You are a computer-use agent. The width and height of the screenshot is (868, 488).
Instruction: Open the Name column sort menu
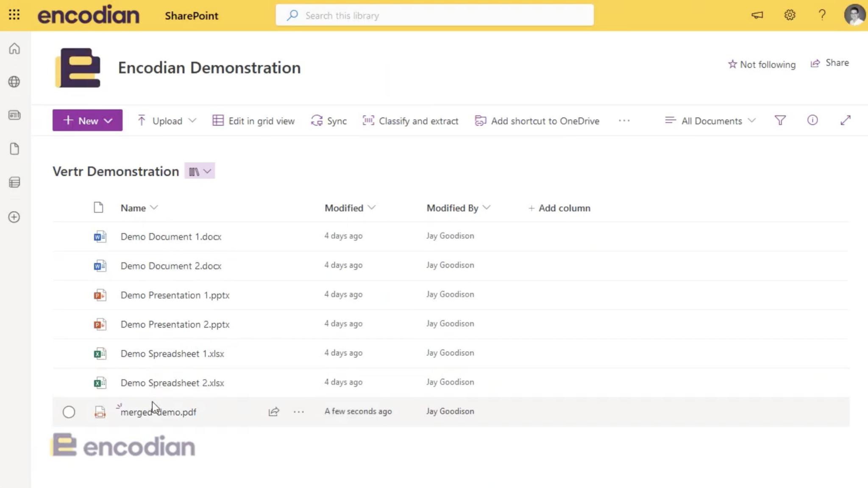point(139,208)
